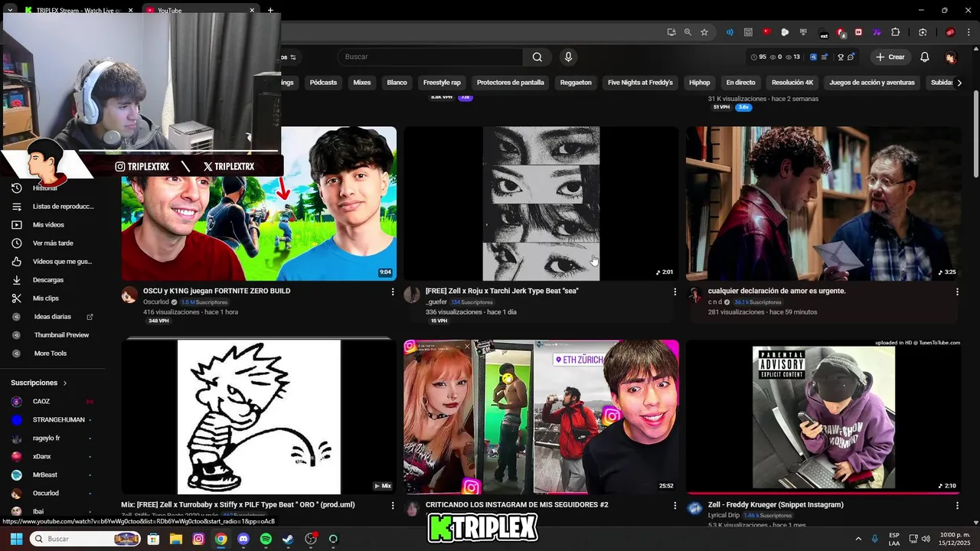Image resolution: width=980 pixels, height=551 pixels.
Task: Click the search magnifier button
Action: click(x=537, y=57)
